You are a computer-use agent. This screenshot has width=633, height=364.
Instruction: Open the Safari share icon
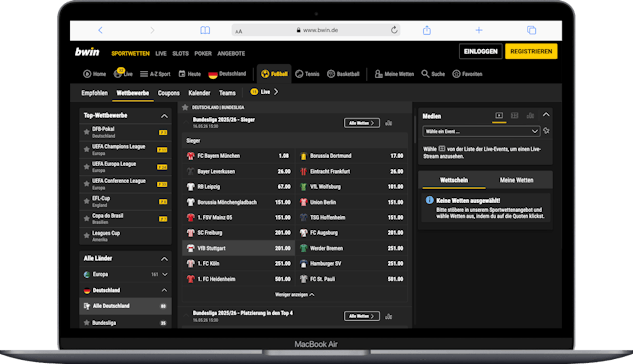click(427, 30)
